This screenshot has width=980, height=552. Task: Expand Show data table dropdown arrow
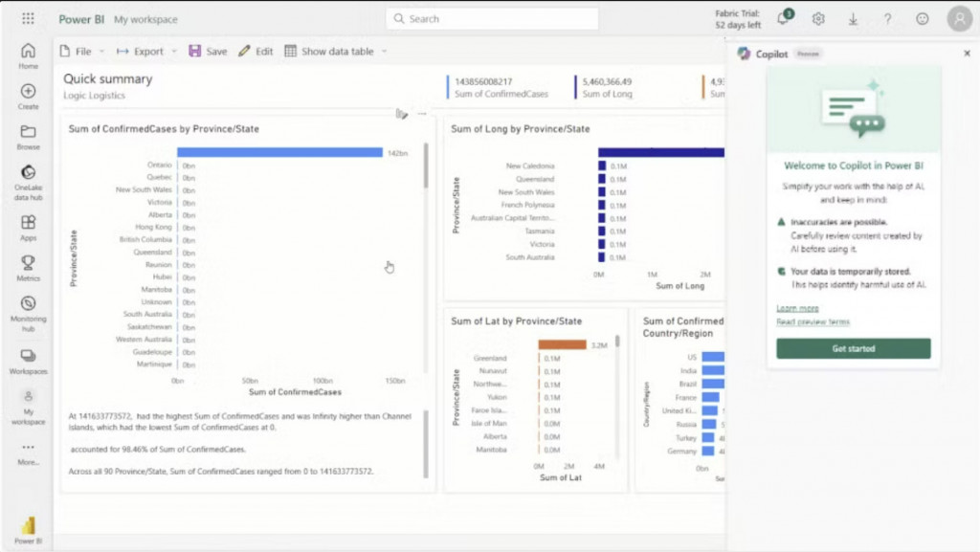click(385, 52)
